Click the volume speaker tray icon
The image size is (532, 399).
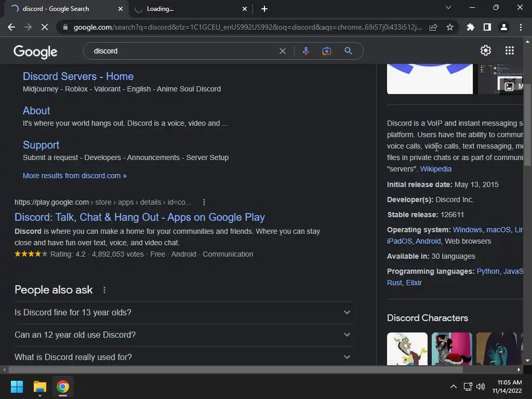481,387
